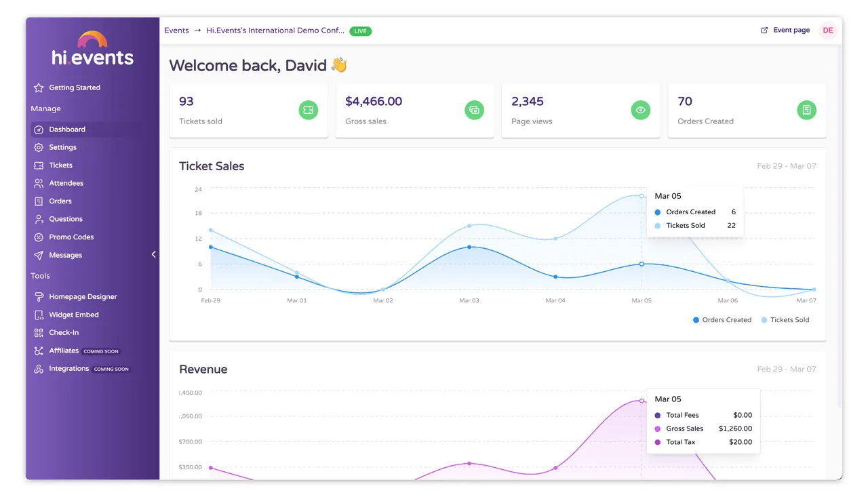Click the Questions person icon
The width and height of the screenshot is (868, 497).
(39, 219)
